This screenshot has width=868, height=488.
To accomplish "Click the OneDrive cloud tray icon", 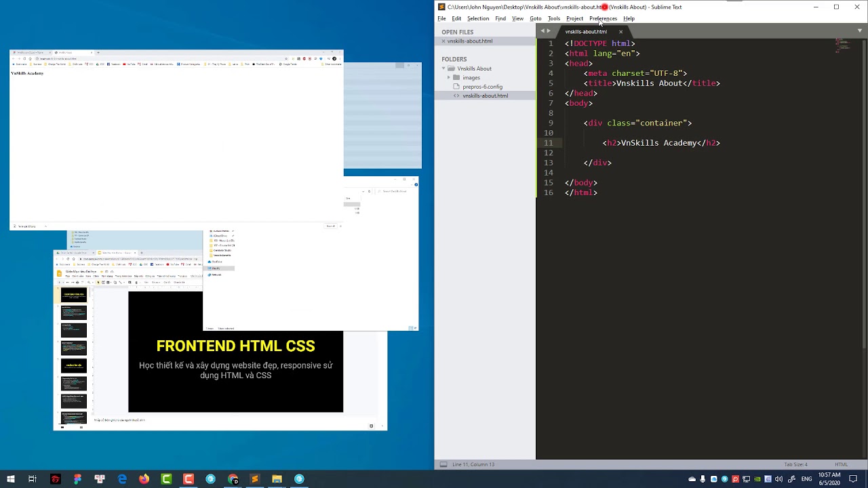I will tap(692, 479).
